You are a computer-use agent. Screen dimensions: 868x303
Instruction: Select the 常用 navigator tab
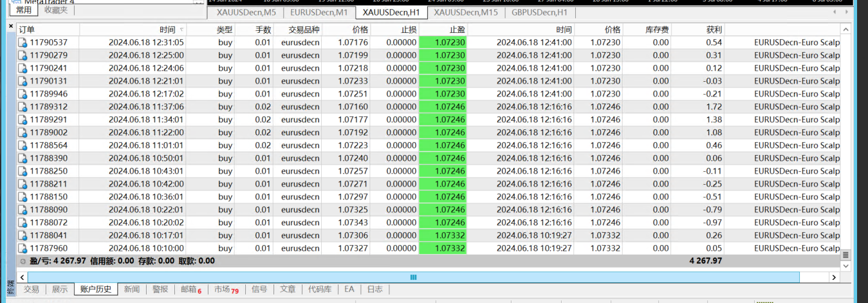coord(24,10)
